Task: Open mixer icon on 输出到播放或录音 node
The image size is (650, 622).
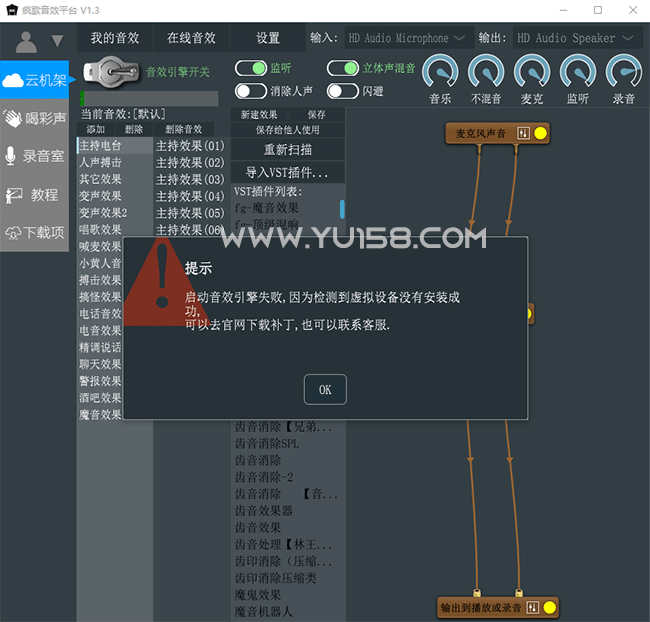Action: click(x=532, y=607)
